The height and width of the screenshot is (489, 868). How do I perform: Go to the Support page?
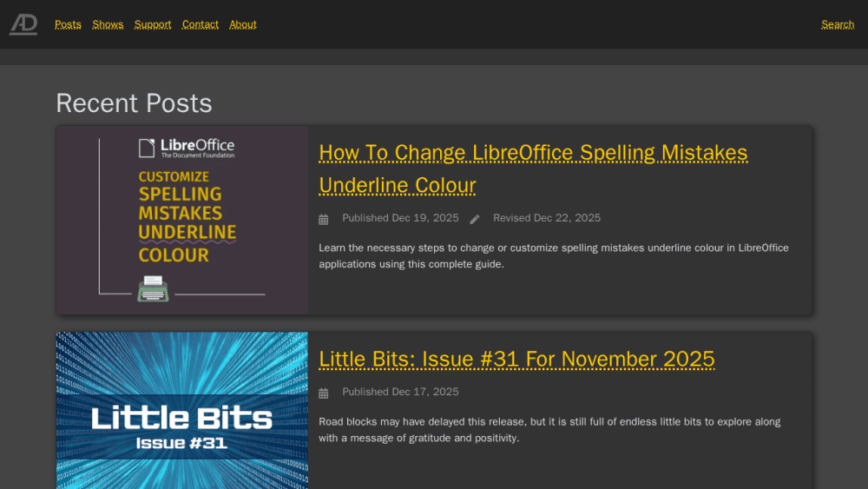click(x=153, y=24)
